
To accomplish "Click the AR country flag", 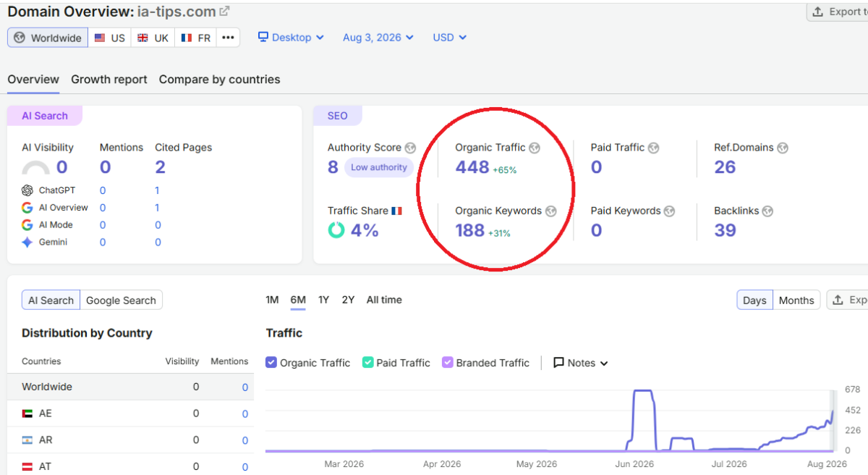I will tap(27, 440).
